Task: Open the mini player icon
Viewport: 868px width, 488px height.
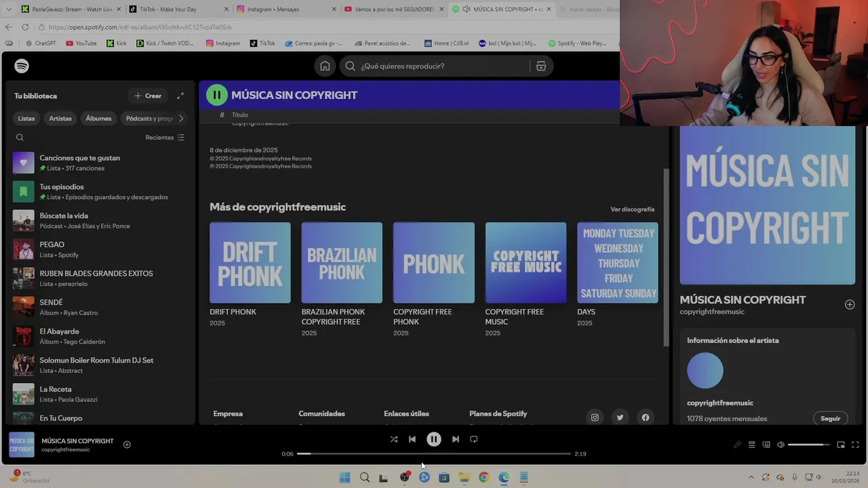Action: coord(841,445)
